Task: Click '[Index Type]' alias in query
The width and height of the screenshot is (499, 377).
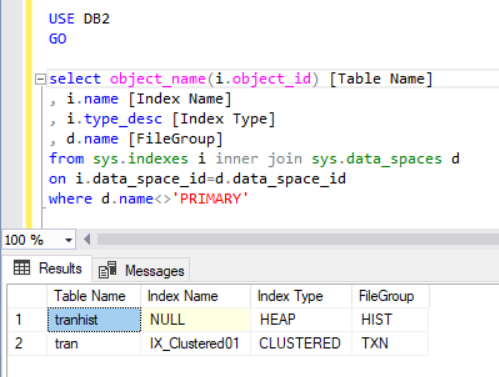Action: point(224,119)
